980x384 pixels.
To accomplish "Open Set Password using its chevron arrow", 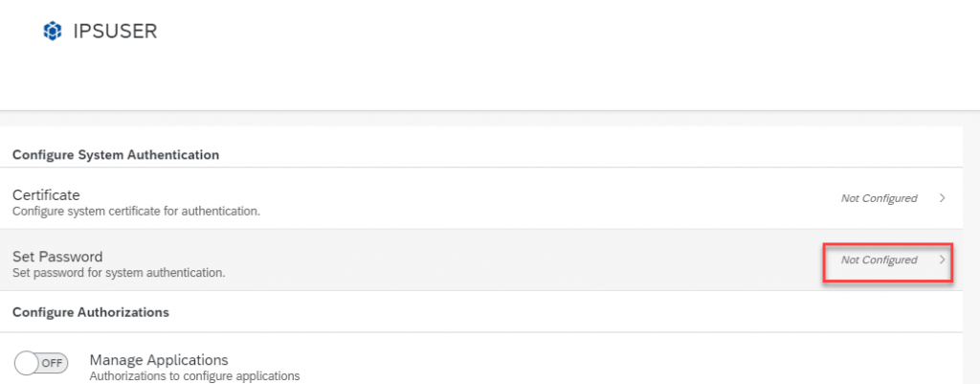I will point(942,260).
